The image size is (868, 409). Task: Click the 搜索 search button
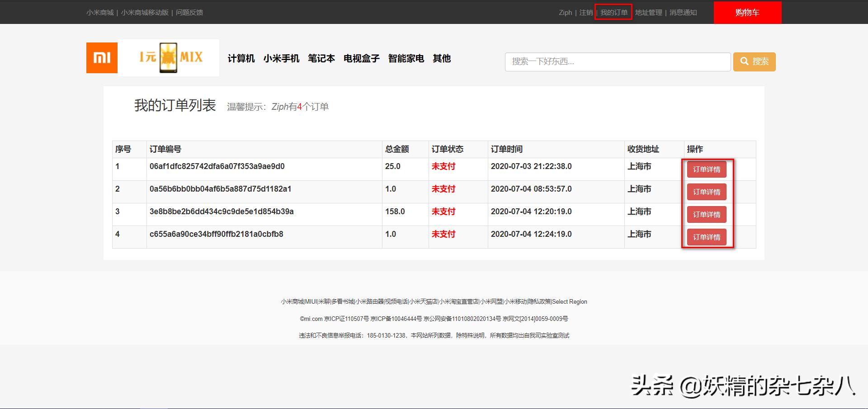(x=754, y=61)
